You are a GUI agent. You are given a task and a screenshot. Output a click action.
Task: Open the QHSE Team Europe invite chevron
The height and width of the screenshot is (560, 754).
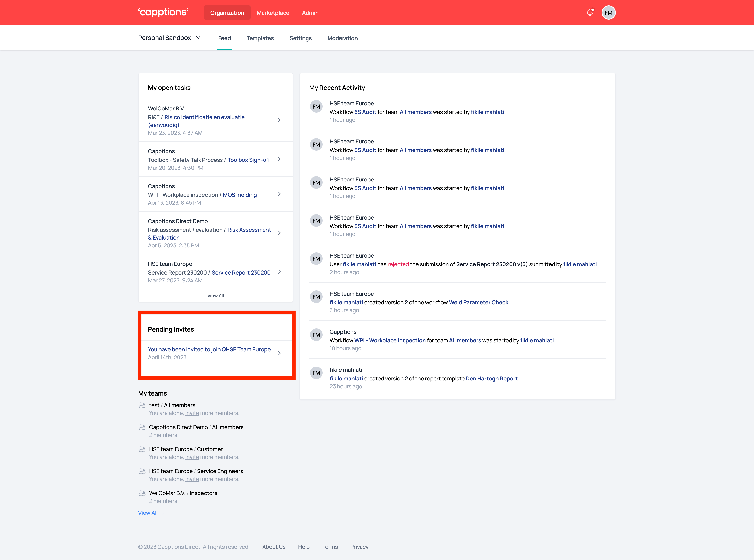[x=279, y=353]
